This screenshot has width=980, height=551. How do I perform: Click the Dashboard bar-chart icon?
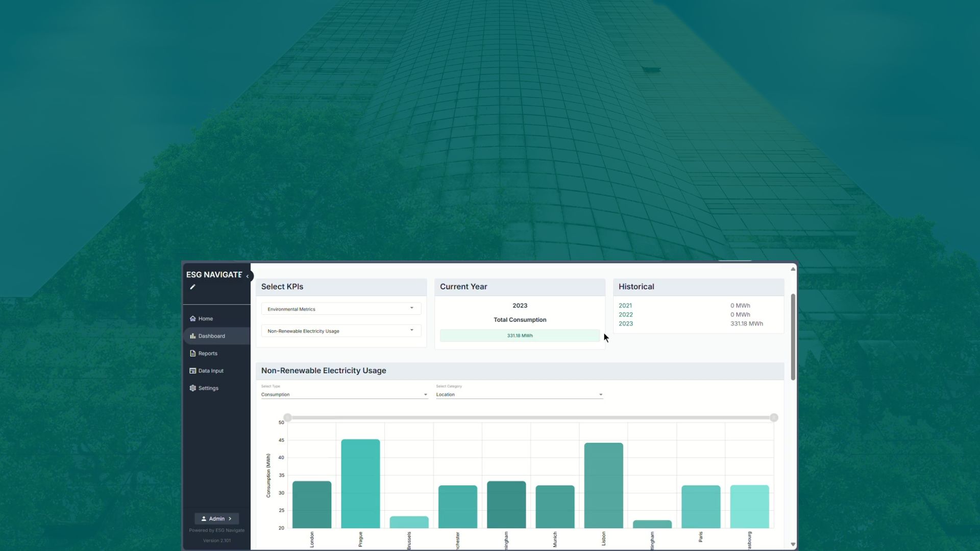coord(192,336)
